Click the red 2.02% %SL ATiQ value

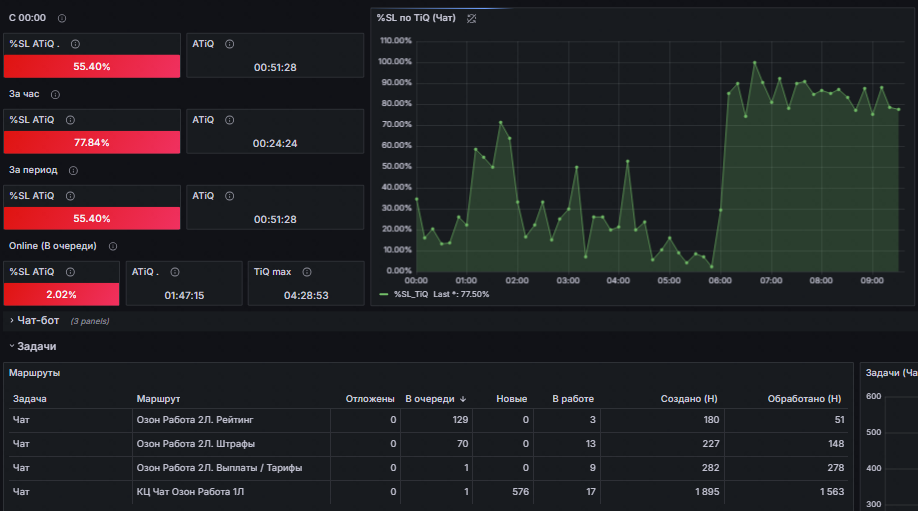[61, 294]
